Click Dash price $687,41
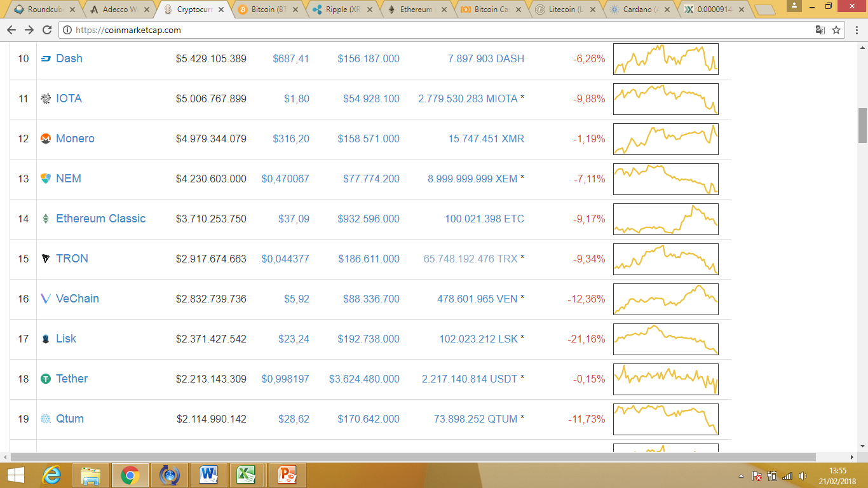The width and height of the screenshot is (868, 488). (291, 58)
